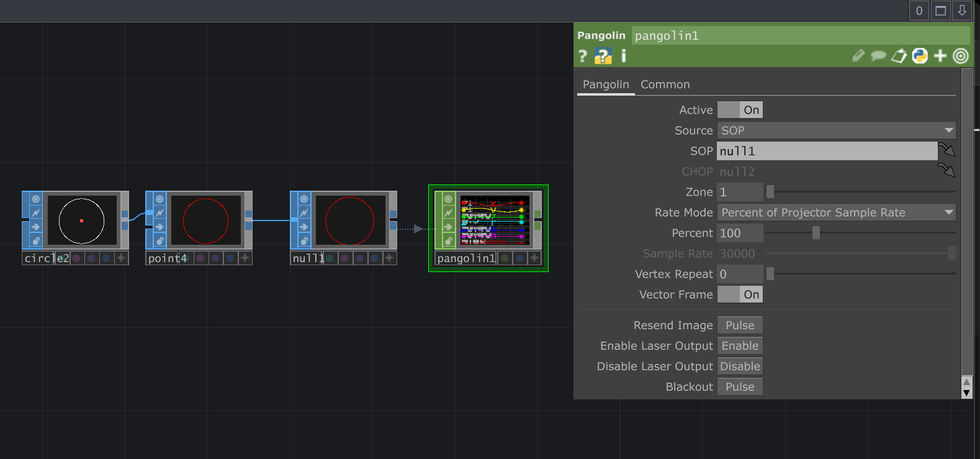Open operator help via the question mark icon
980x459 pixels.
point(582,57)
